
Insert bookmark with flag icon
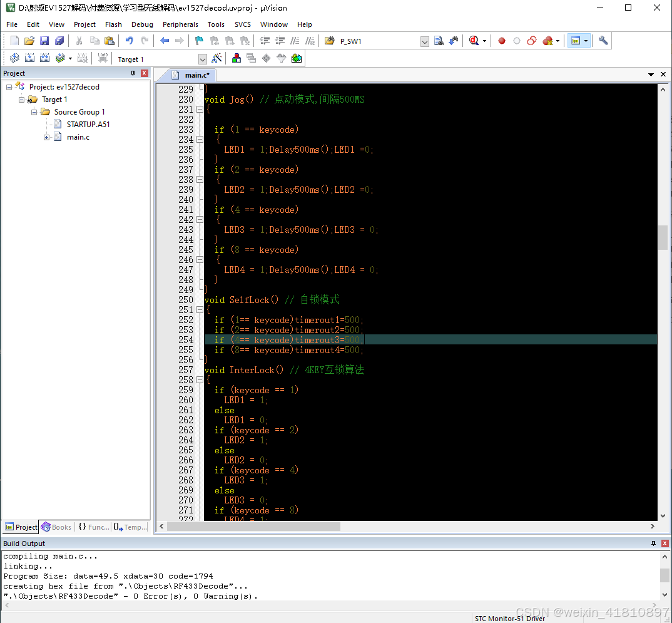click(x=199, y=41)
